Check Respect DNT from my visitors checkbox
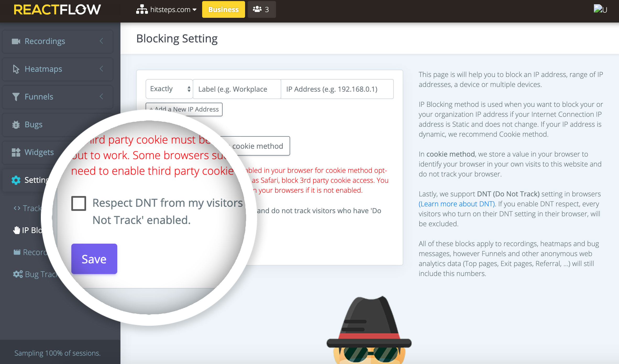 point(79,203)
